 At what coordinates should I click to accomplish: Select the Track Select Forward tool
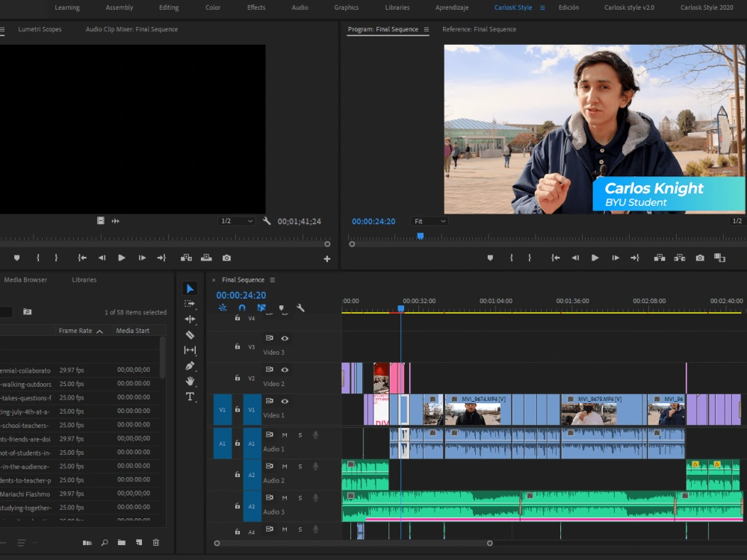click(190, 304)
